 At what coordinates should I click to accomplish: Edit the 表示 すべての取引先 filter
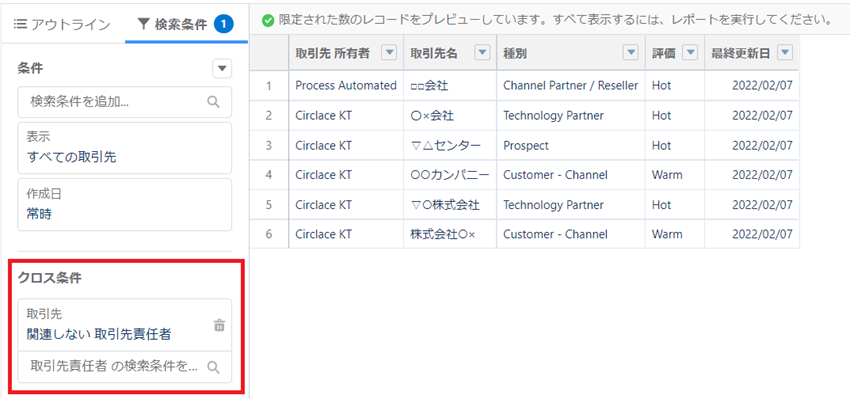click(125, 148)
